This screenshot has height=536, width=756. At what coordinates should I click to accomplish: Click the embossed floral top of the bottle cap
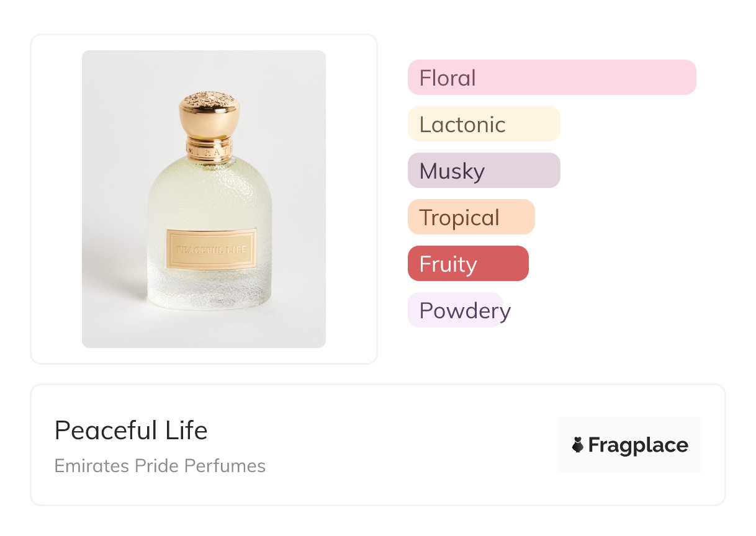click(209, 98)
